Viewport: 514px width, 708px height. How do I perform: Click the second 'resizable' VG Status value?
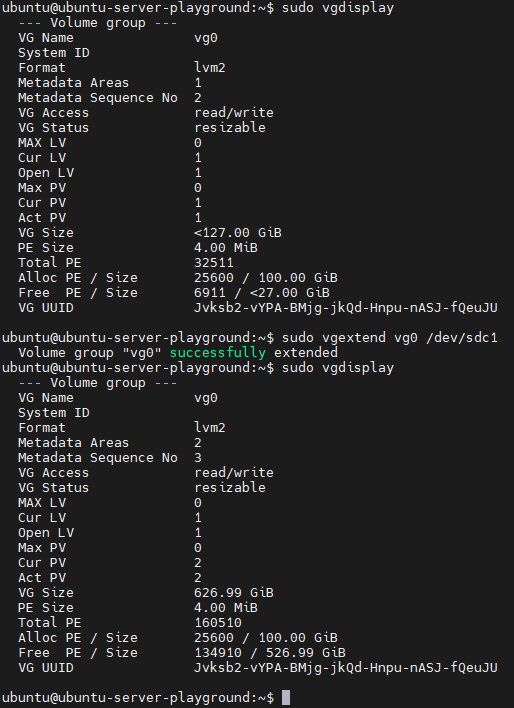pyautogui.click(x=230, y=487)
